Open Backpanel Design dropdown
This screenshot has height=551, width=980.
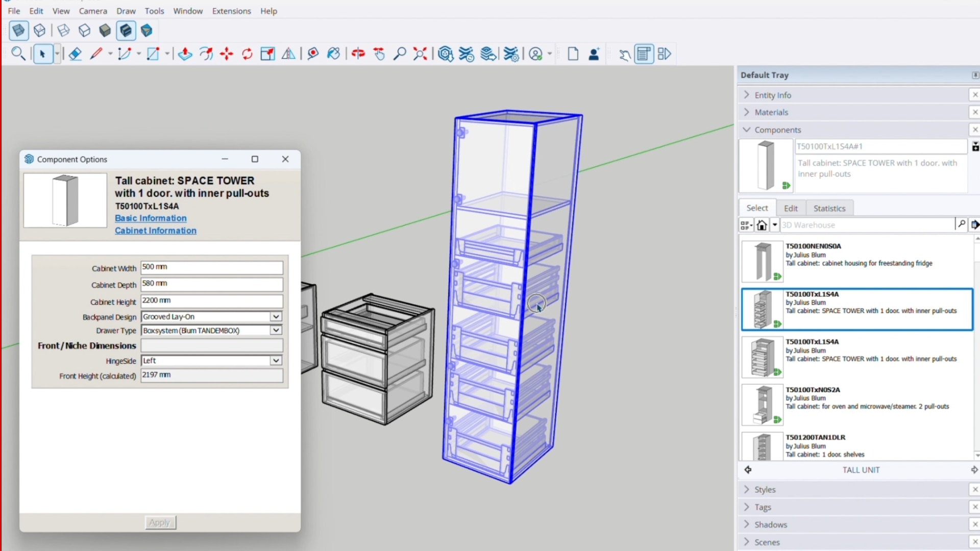pyautogui.click(x=276, y=317)
